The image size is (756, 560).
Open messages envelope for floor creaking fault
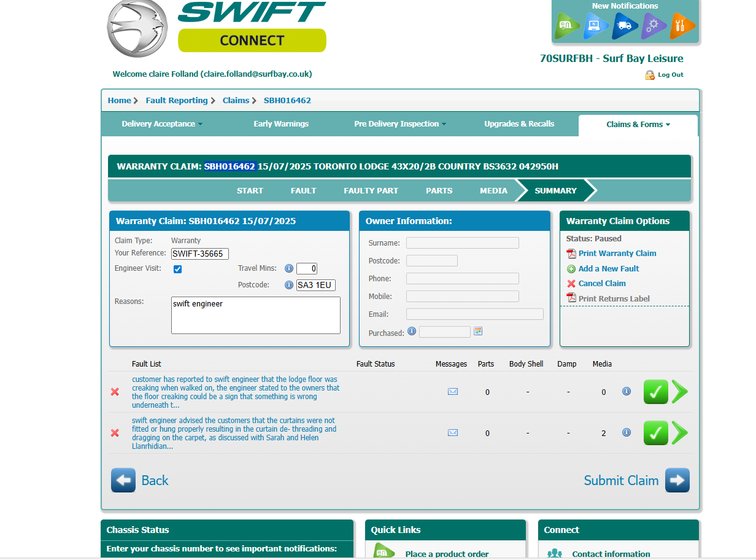pyautogui.click(x=453, y=392)
